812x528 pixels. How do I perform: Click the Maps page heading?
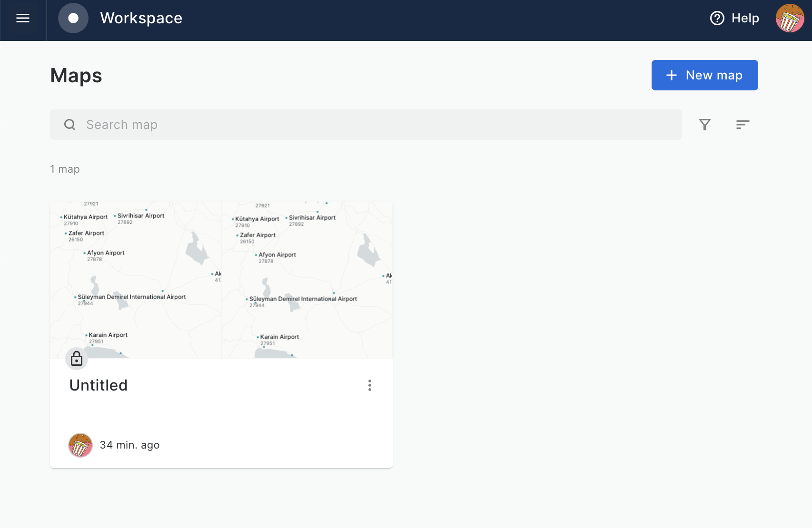pyautogui.click(x=76, y=76)
